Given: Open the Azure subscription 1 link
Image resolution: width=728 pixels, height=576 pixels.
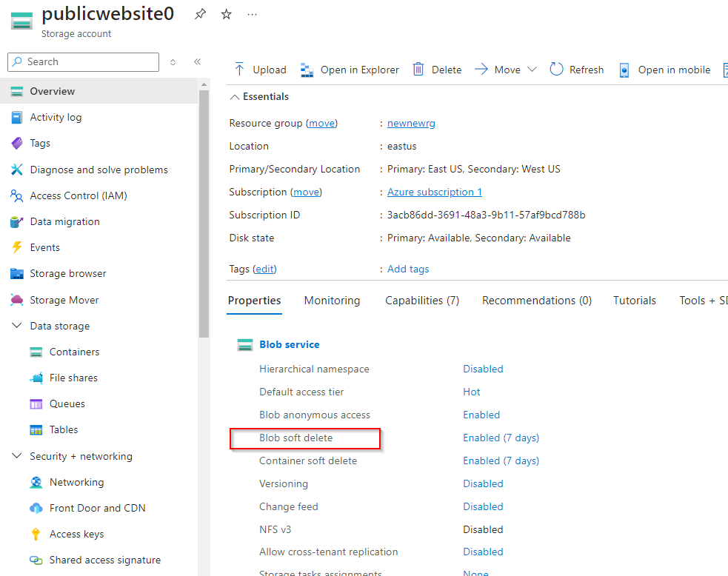Looking at the screenshot, I should (435, 192).
